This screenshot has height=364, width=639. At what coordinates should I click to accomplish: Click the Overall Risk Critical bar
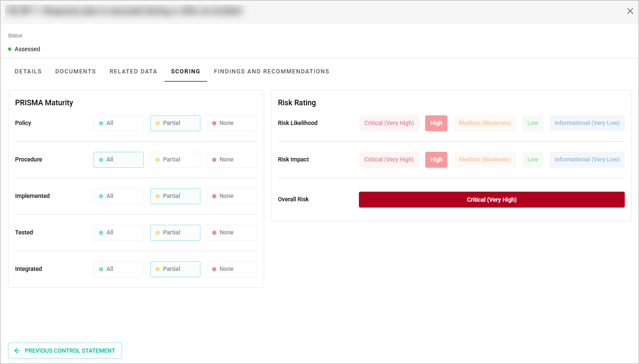coord(492,200)
